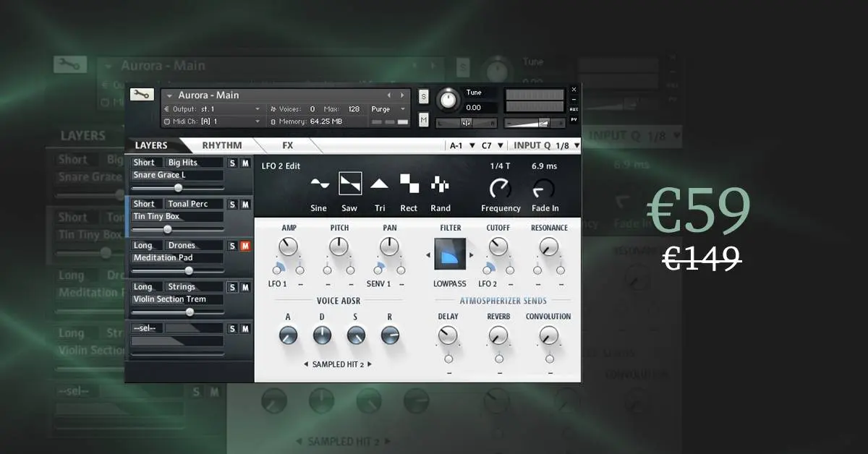Open the C7 high key dropdown
Viewport: 868px width, 454px height.
[x=492, y=145]
